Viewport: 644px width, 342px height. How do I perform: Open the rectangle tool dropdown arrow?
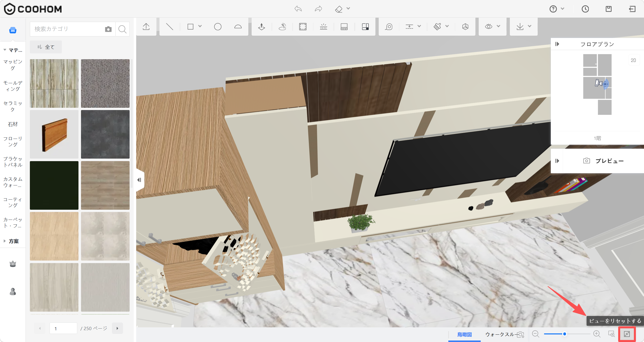coord(200,26)
